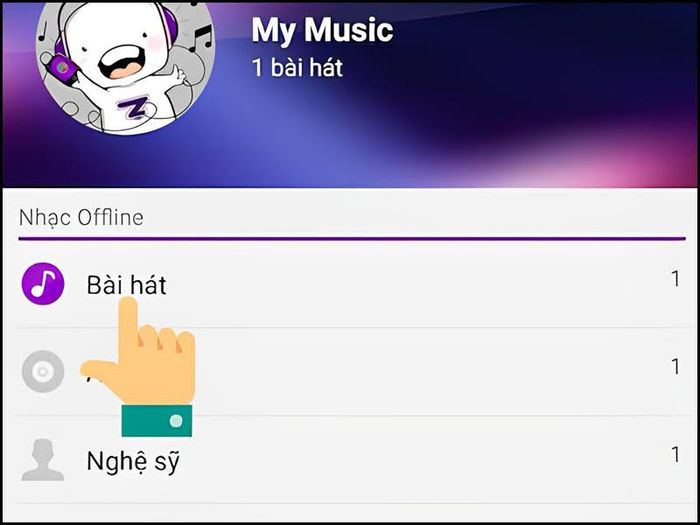This screenshot has width=700, height=525.
Task: Open the Nghệ sỹ list
Action: click(x=350, y=460)
